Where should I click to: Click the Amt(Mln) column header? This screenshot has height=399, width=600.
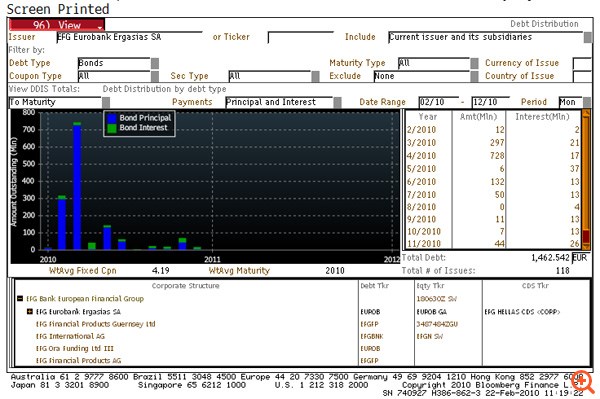coord(478,117)
